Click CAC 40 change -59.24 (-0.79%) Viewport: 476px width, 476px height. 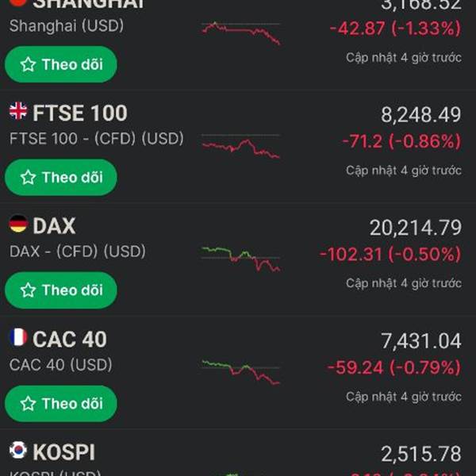click(x=393, y=368)
